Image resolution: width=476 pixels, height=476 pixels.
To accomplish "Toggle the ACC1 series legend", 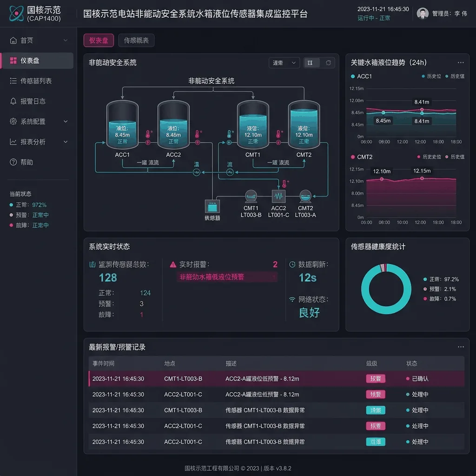I will point(361,77).
